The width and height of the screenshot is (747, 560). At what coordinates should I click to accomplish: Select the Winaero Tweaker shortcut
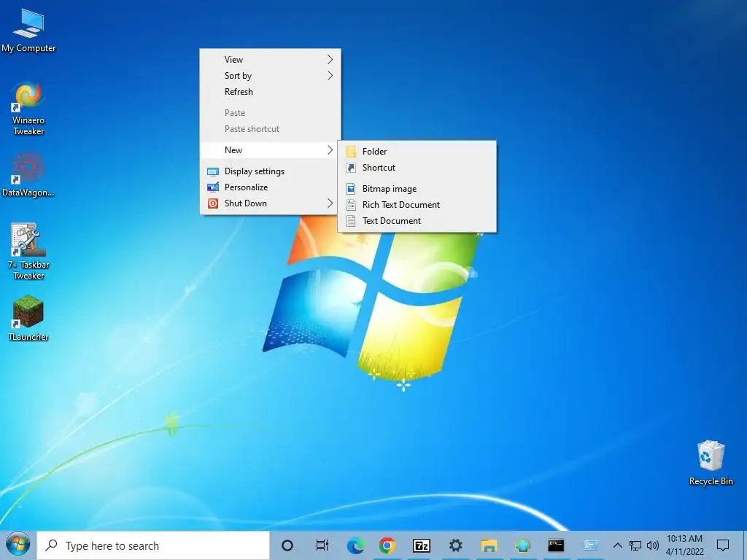tap(28, 108)
